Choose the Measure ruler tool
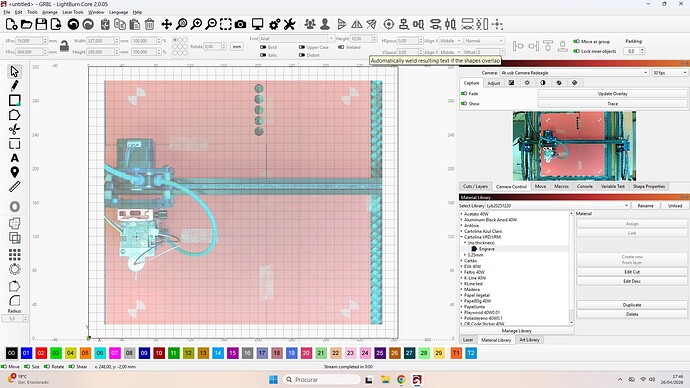 click(x=15, y=187)
